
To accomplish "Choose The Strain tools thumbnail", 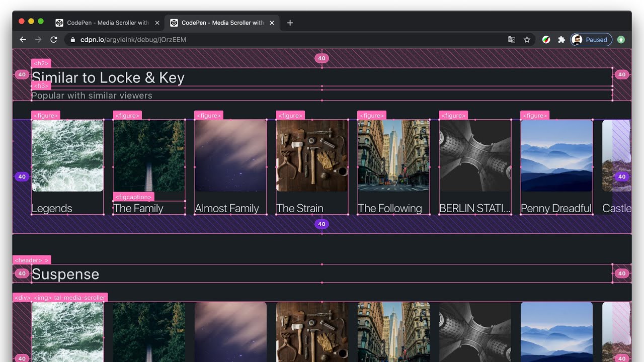I will point(312,155).
